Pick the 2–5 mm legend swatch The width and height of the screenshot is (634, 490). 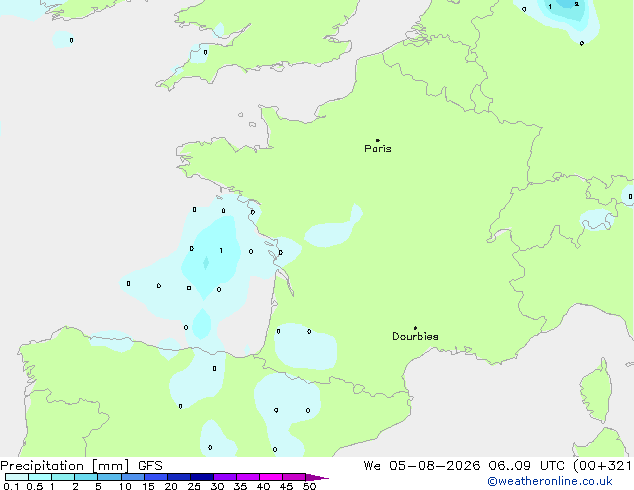click(86, 477)
